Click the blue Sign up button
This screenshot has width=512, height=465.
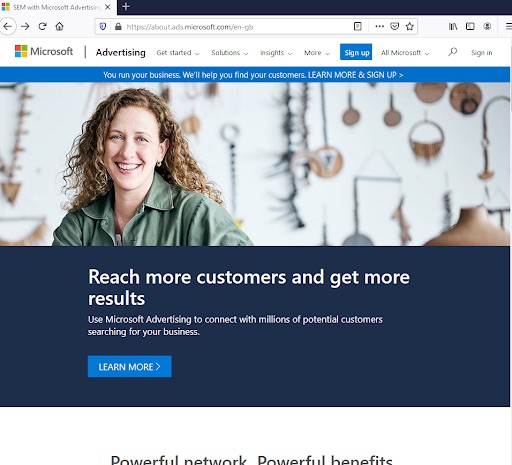point(356,52)
